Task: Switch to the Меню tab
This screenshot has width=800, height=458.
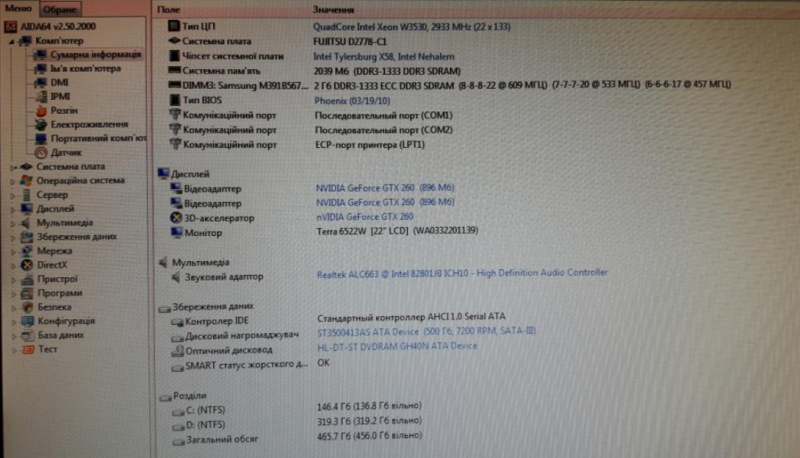Action: pos(19,8)
